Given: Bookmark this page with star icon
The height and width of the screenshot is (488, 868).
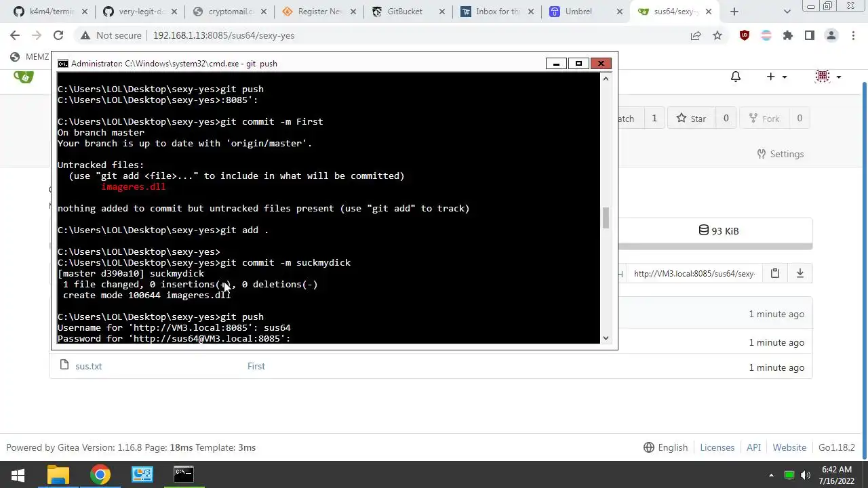Looking at the screenshot, I should 717,35.
